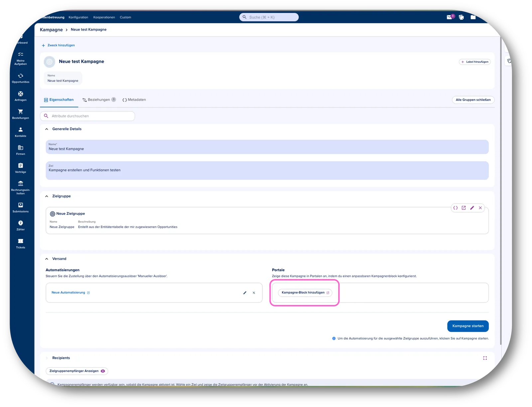
Task: Remove the Neue Automatisierung entry
Action: click(254, 293)
